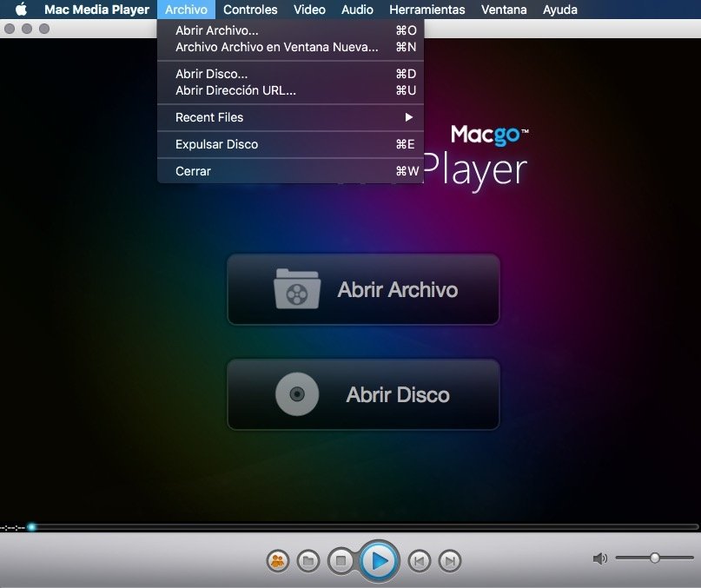Click the gray zoom window button
The image size is (701, 588).
click(44, 29)
